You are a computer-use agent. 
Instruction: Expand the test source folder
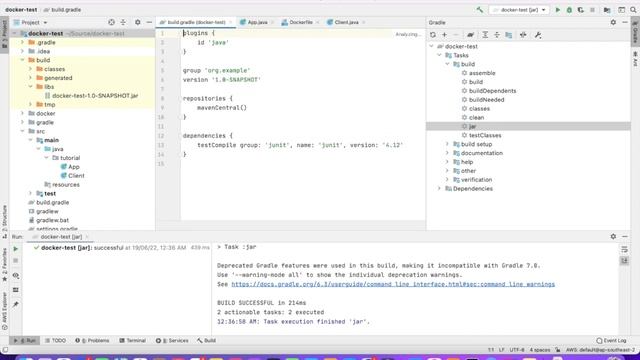coord(31,193)
